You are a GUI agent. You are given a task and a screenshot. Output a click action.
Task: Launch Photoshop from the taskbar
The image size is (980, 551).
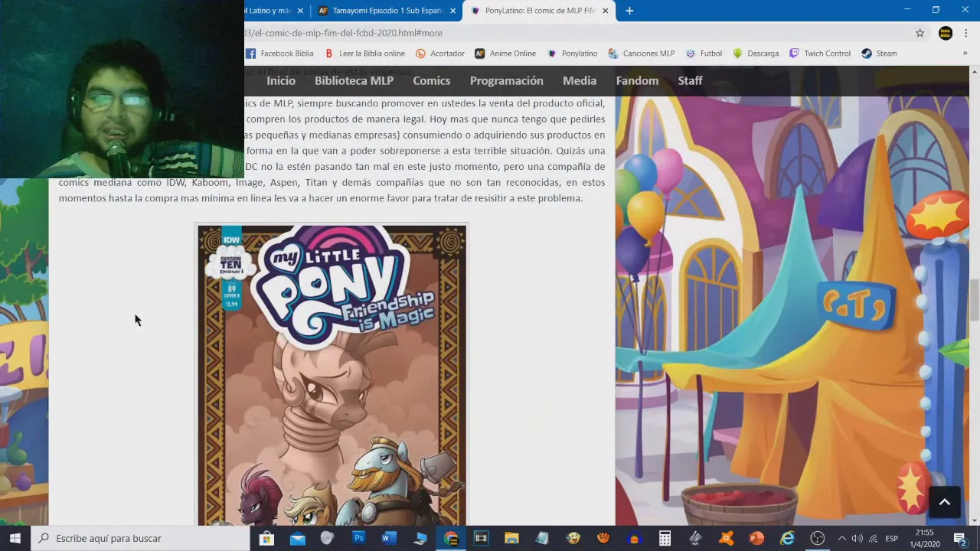pos(358,538)
